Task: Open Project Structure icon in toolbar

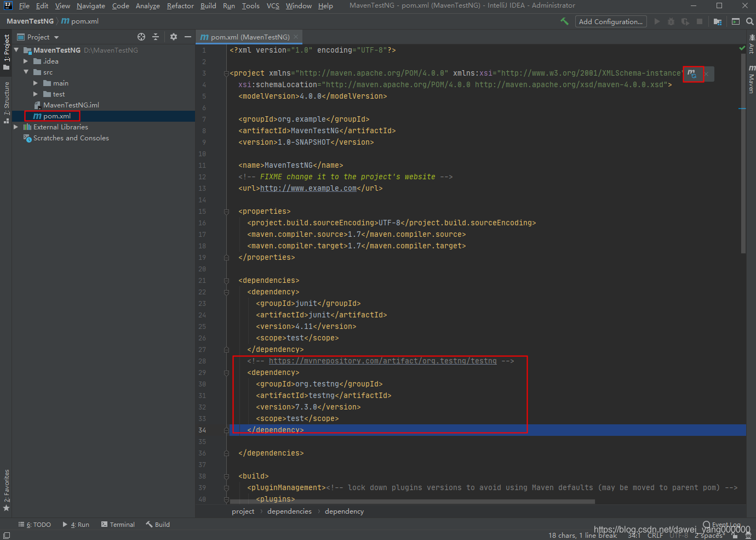Action: pyautogui.click(x=718, y=21)
